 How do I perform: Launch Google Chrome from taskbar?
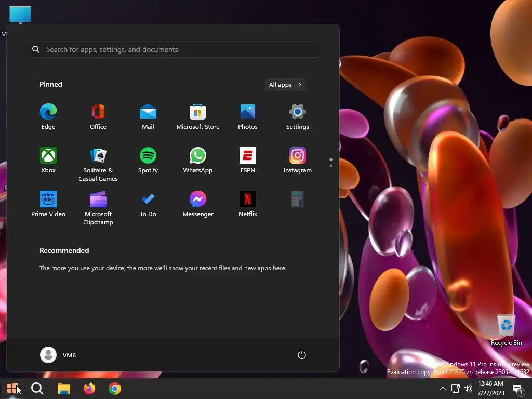[x=115, y=389]
